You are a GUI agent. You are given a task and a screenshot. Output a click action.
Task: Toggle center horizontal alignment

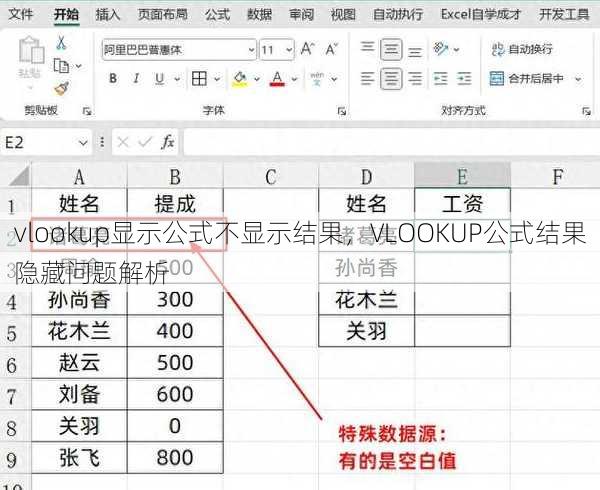[391, 79]
